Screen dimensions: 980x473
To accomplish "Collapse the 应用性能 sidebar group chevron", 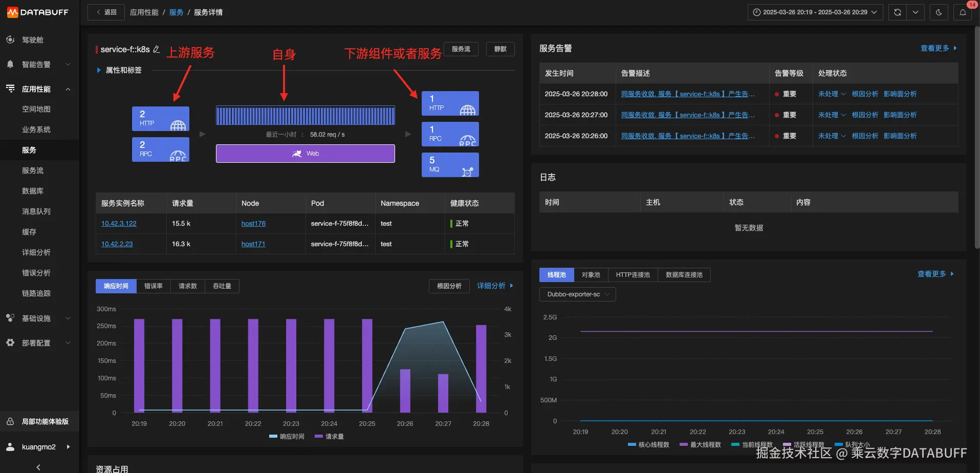I will pyautogui.click(x=68, y=89).
